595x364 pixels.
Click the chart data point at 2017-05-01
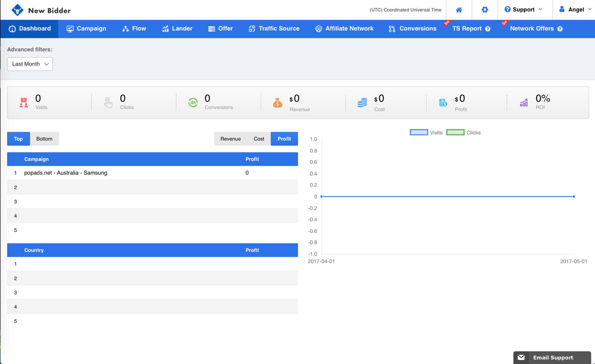[574, 197]
